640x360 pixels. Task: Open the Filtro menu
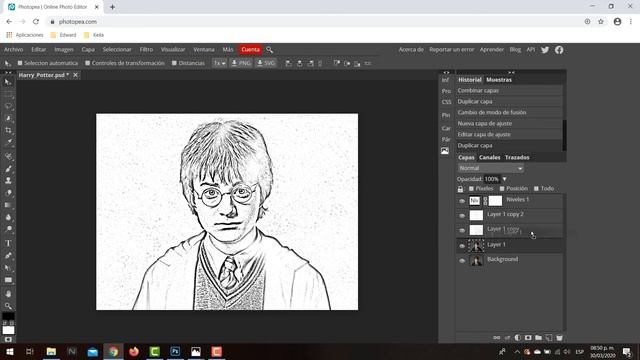(146, 49)
